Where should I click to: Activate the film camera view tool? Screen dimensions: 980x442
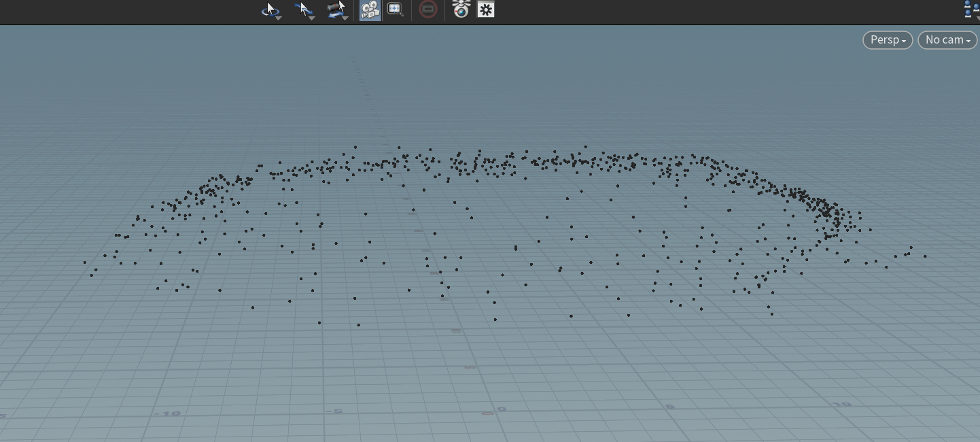[x=370, y=10]
